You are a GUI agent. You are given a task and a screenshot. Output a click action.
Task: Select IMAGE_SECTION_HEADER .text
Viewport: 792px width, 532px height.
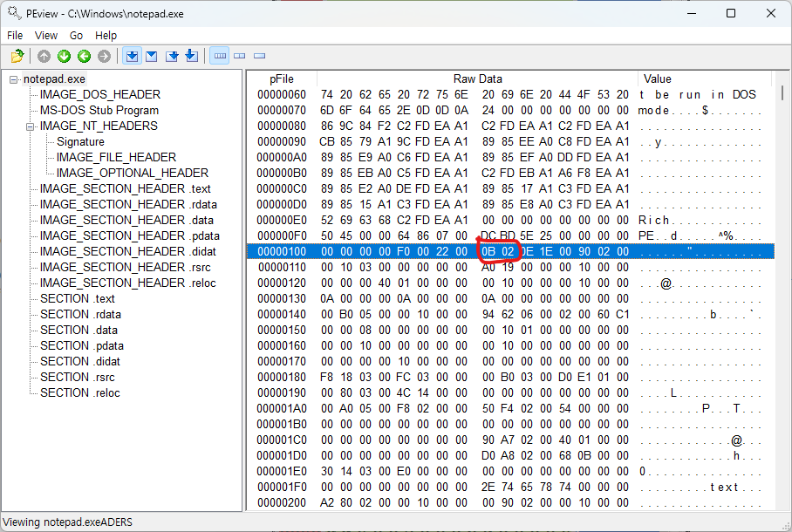click(126, 188)
